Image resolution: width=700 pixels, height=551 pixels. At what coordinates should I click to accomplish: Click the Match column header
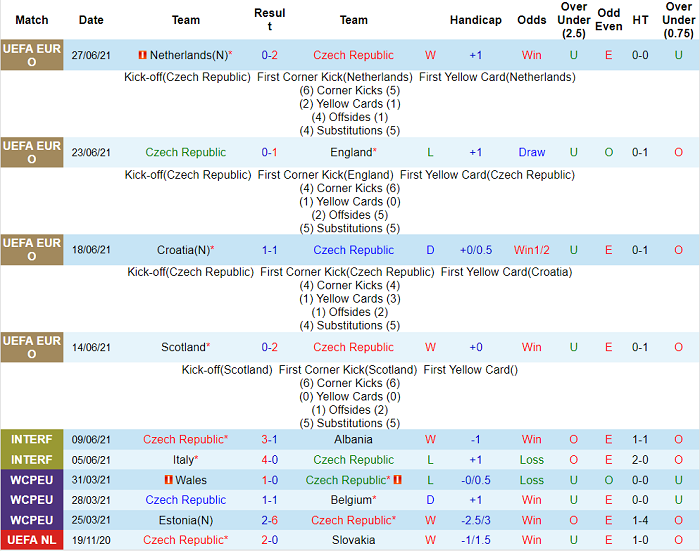(x=32, y=20)
